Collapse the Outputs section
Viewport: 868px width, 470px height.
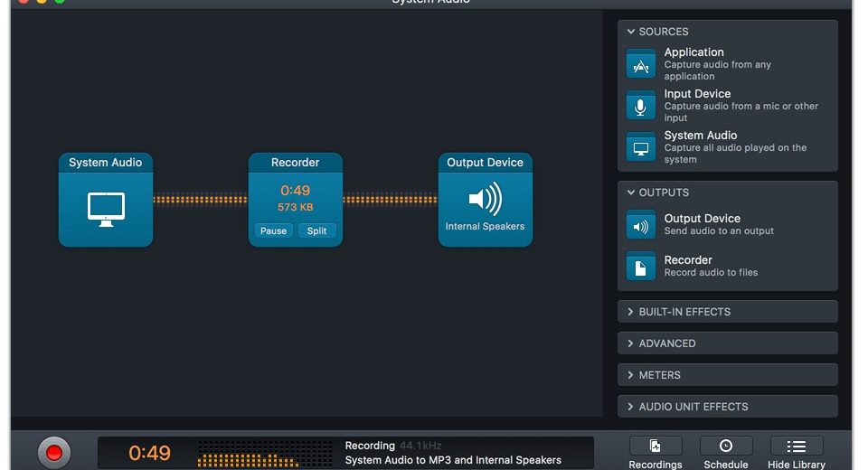pos(631,193)
